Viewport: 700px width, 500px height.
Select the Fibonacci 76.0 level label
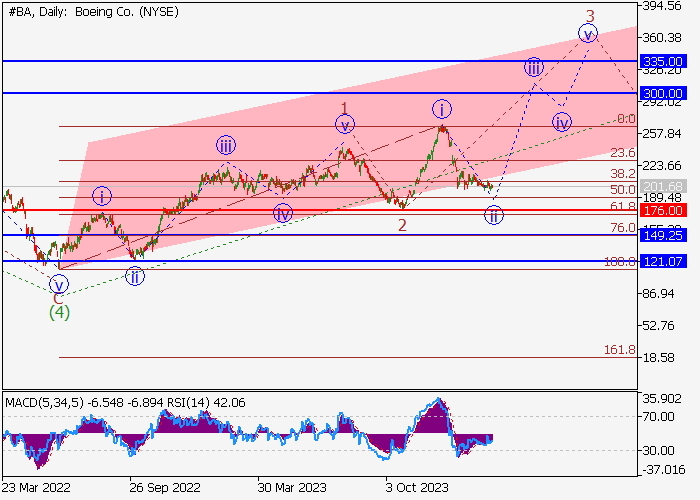click(x=622, y=228)
